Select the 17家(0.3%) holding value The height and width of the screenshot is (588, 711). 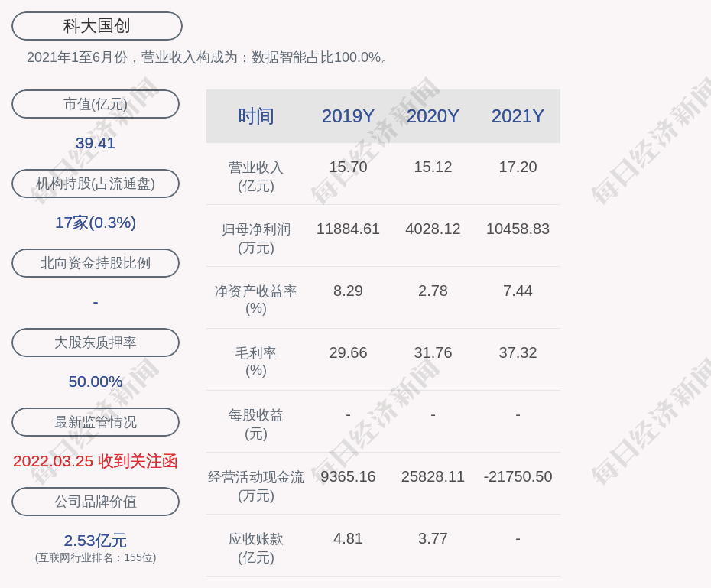pos(96,223)
